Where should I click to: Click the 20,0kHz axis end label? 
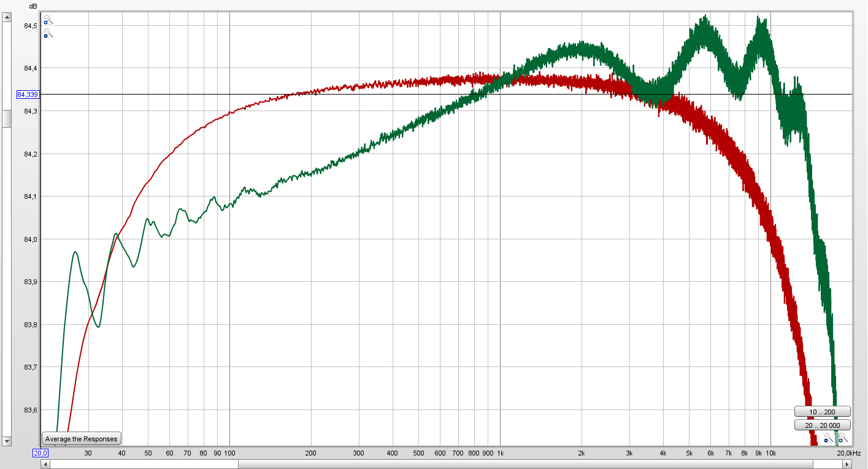tap(848, 453)
